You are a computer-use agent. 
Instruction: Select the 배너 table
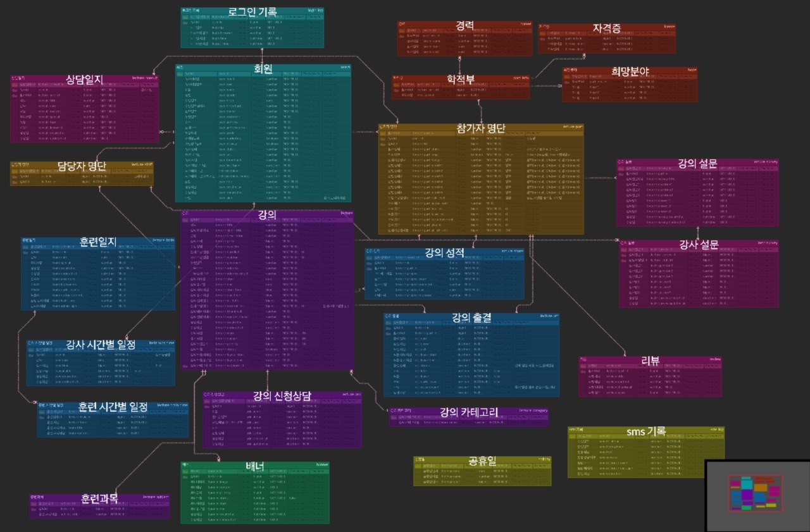[254, 493]
